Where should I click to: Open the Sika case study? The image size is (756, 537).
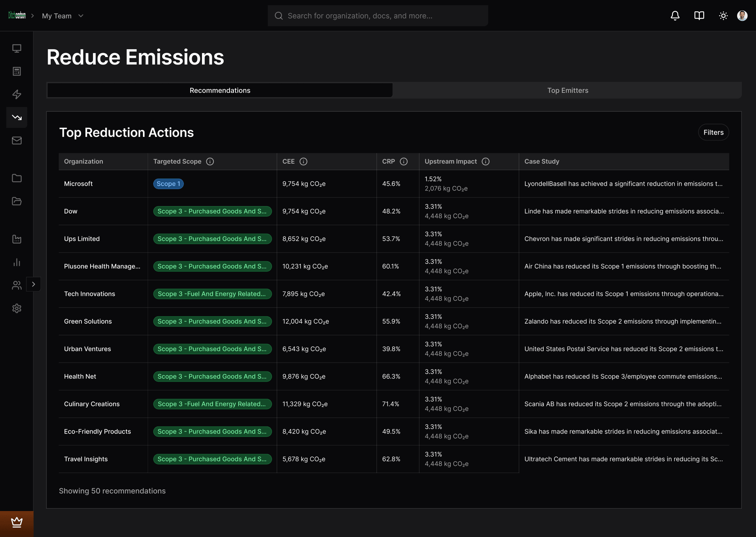click(x=623, y=432)
